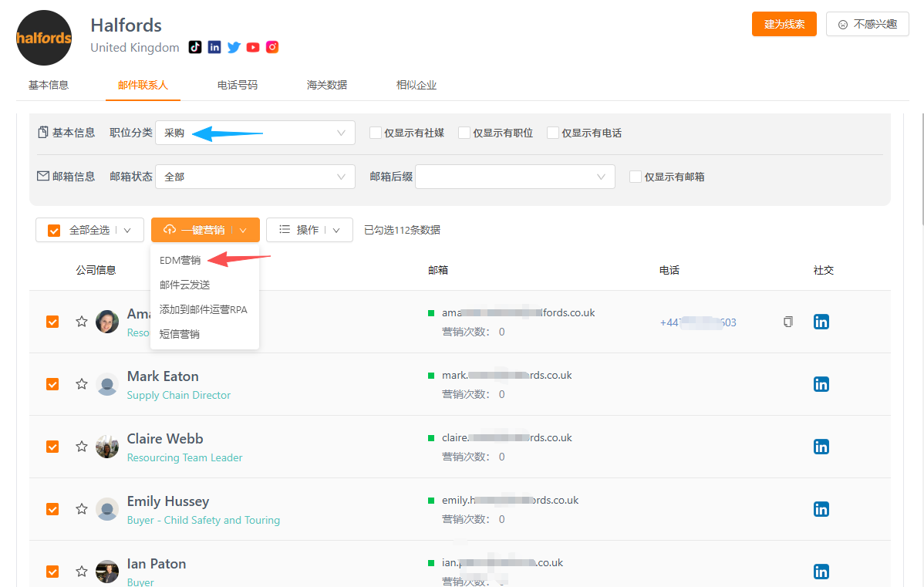This screenshot has height=587, width=924.
Task: Star Claire Webb as favorite
Action: pos(82,446)
